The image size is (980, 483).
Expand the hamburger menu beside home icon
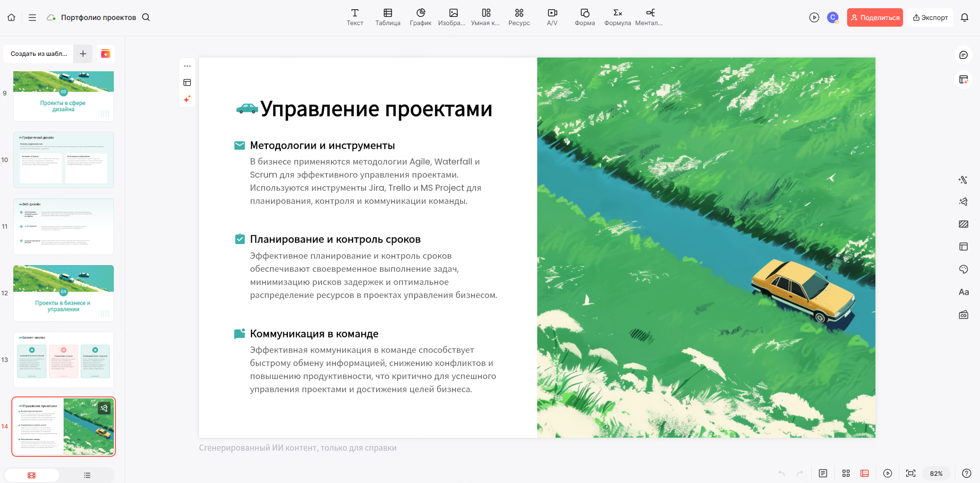[x=32, y=17]
